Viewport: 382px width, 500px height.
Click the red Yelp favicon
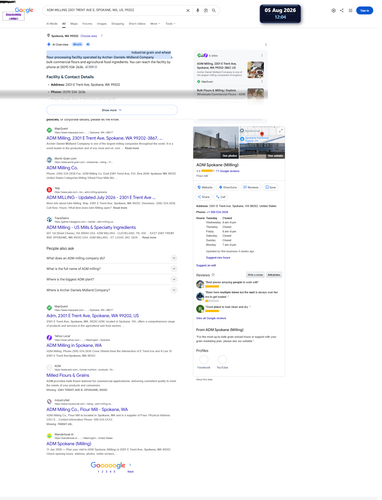(x=49, y=190)
